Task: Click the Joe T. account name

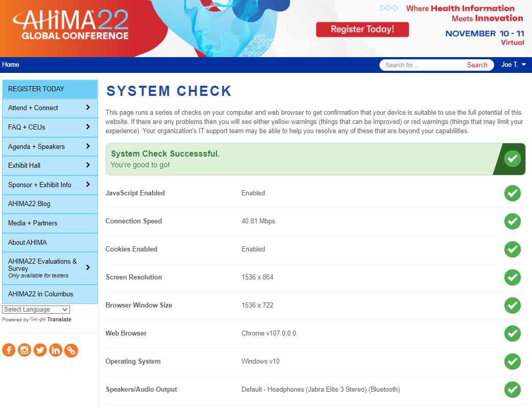Action: coord(509,64)
